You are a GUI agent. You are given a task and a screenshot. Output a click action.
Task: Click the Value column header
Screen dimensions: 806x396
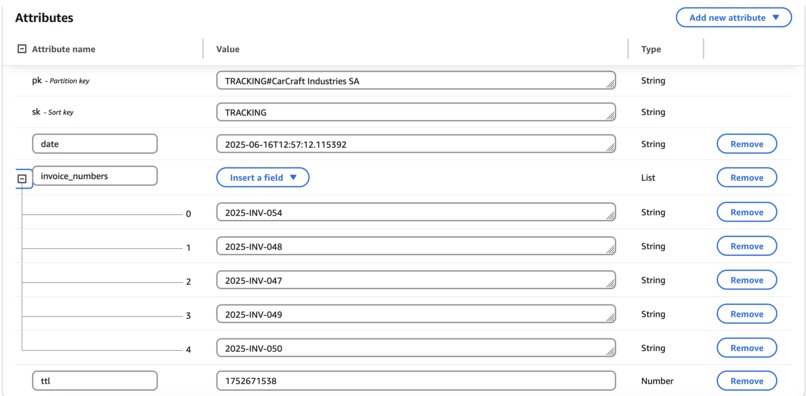point(228,49)
